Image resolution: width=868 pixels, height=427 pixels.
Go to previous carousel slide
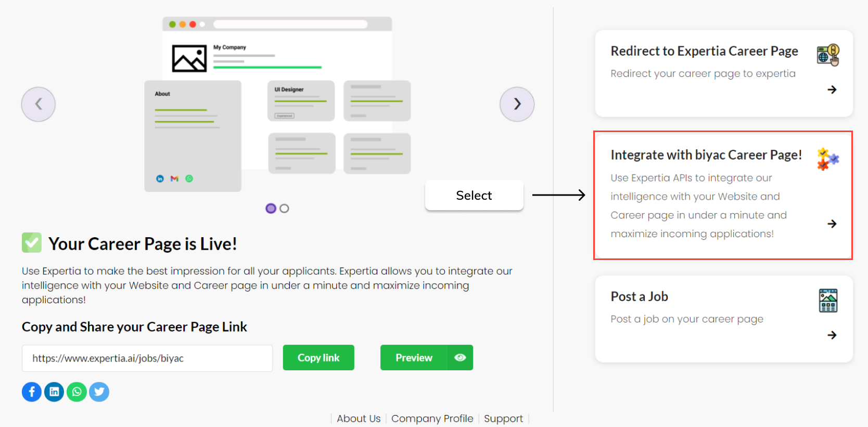point(39,104)
